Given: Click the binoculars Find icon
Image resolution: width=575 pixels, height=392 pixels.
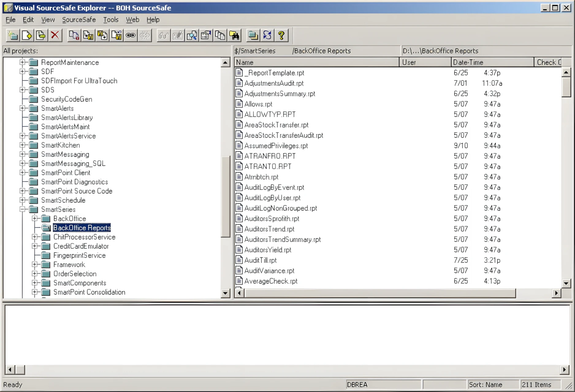Looking at the screenshot, I should tap(234, 36).
